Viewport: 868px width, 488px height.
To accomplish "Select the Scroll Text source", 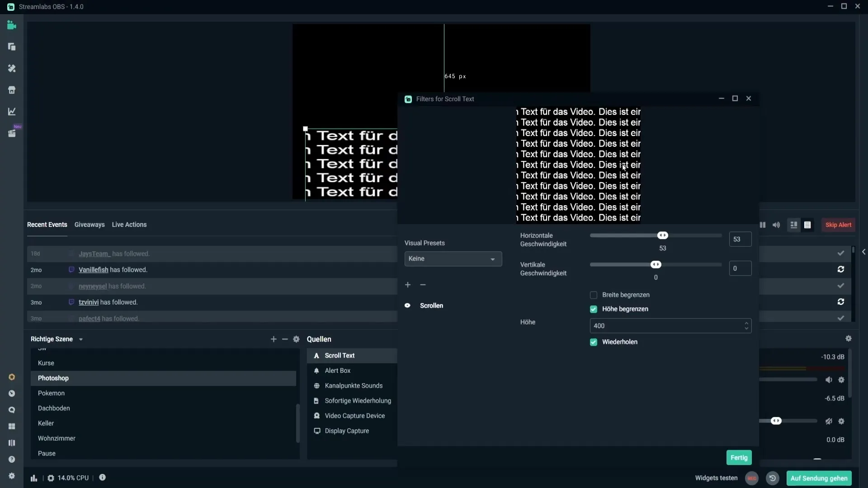I will coord(352,356).
